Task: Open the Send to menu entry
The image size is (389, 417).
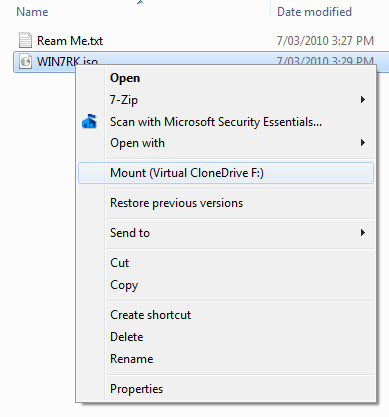Action: [x=226, y=233]
